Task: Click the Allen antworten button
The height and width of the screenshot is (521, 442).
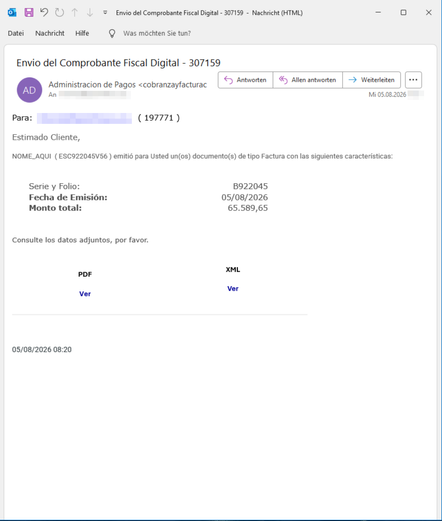Action: 307,80
